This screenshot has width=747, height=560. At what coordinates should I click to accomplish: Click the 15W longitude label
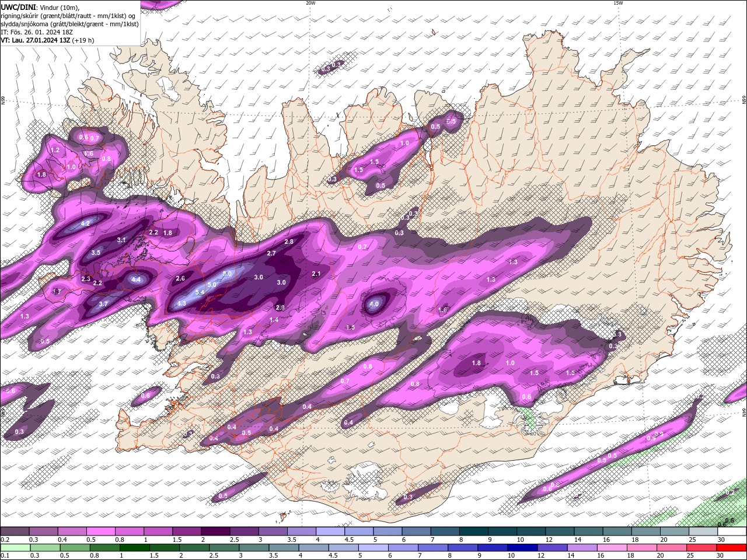pos(618,3)
